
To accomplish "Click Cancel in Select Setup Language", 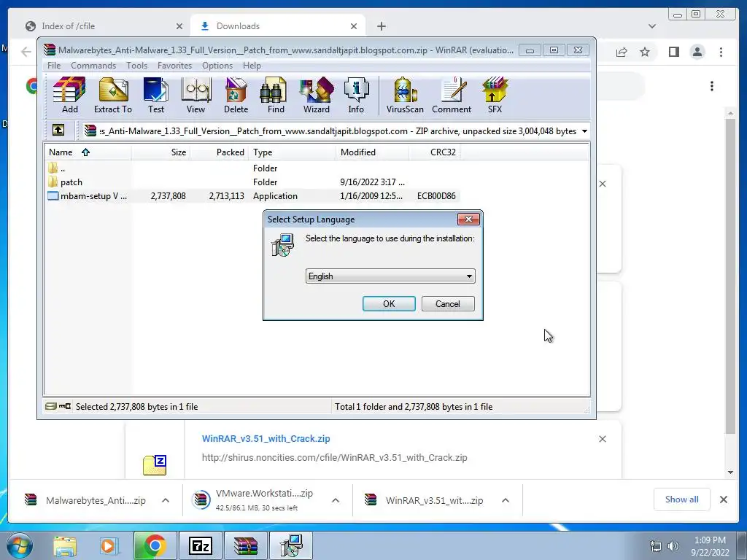I will click(x=448, y=304).
